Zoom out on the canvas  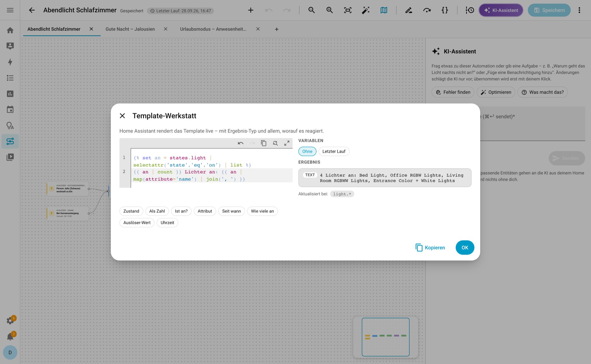coord(311,10)
